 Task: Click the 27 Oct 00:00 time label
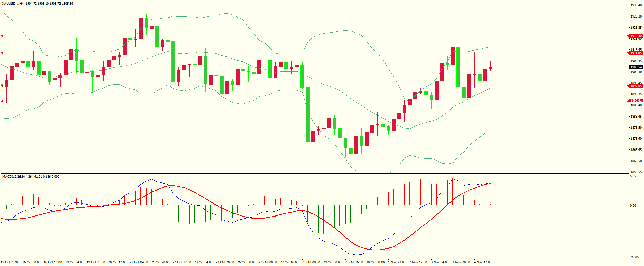pyautogui.click(x=268, y=262)
